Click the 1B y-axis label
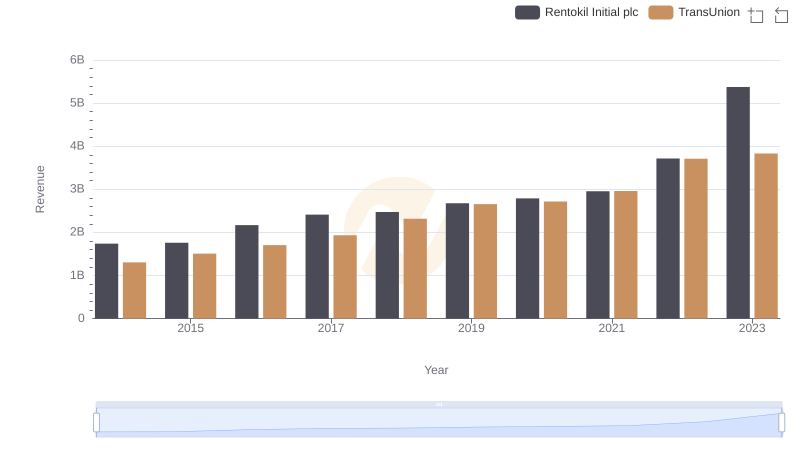800x461 pixels. [77, 275]
